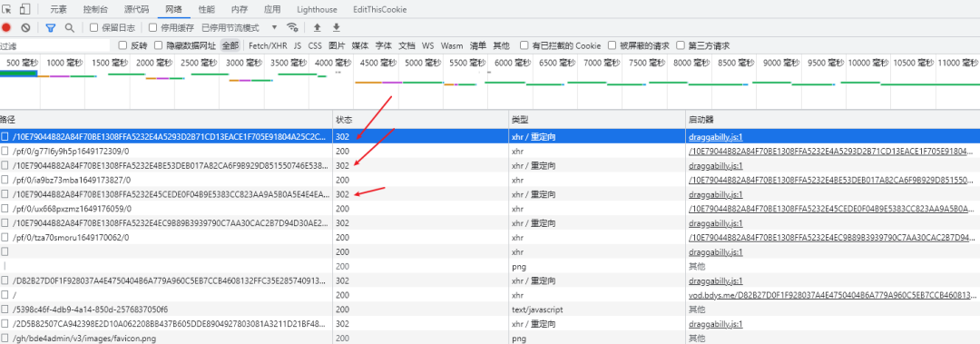Tick the 被屏蔽的请求 checkbox
Image resolution: width=980 pixels, height=344 pixels.
point(612,45)
